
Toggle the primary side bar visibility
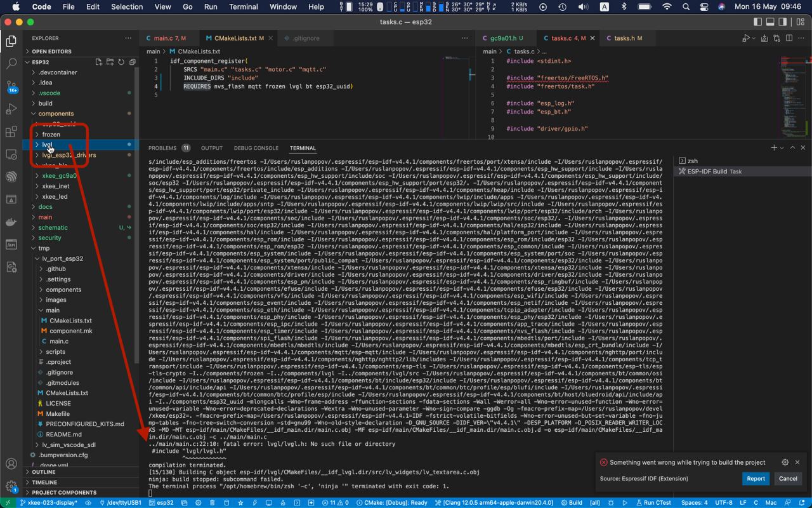click(x=758, y=22)
